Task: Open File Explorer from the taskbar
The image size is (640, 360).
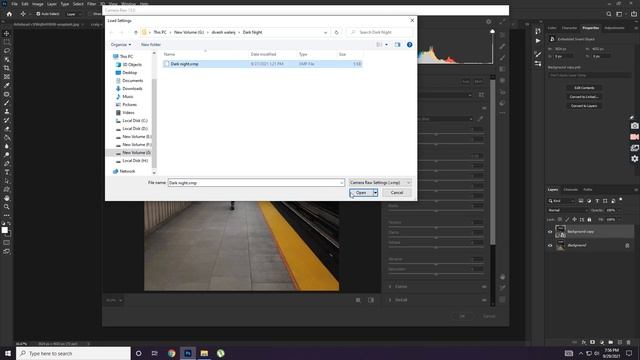Action: (204, 353)
